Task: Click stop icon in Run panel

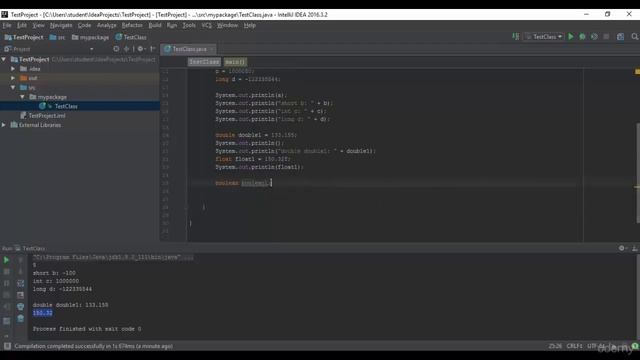Action: pyautogui.click(x=6, y=271)
